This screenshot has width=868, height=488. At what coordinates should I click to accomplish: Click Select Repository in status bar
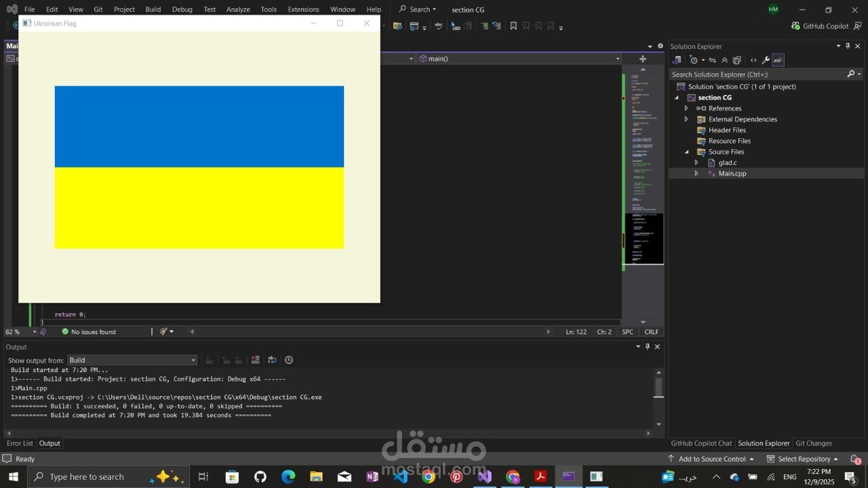(803, 459)
